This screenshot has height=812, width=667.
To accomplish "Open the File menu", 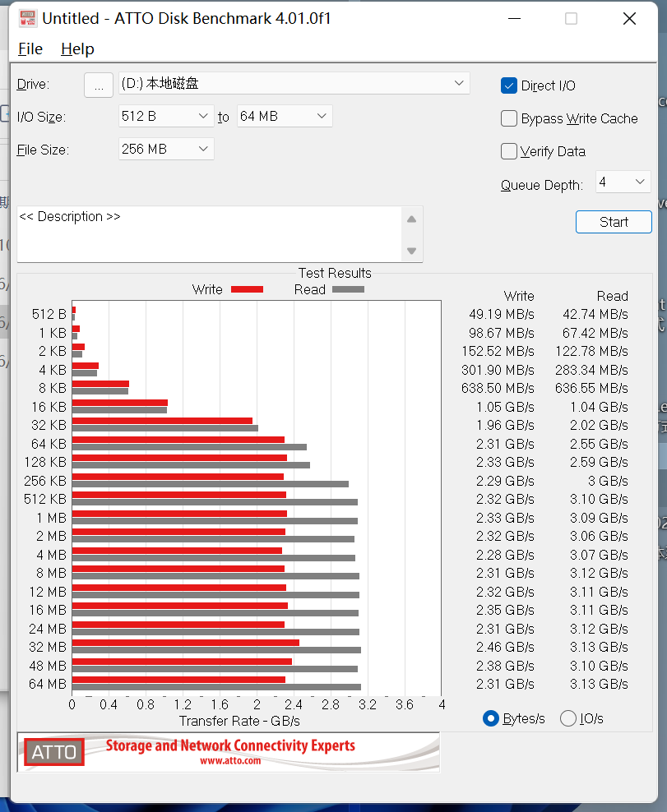I will (30, 49).
